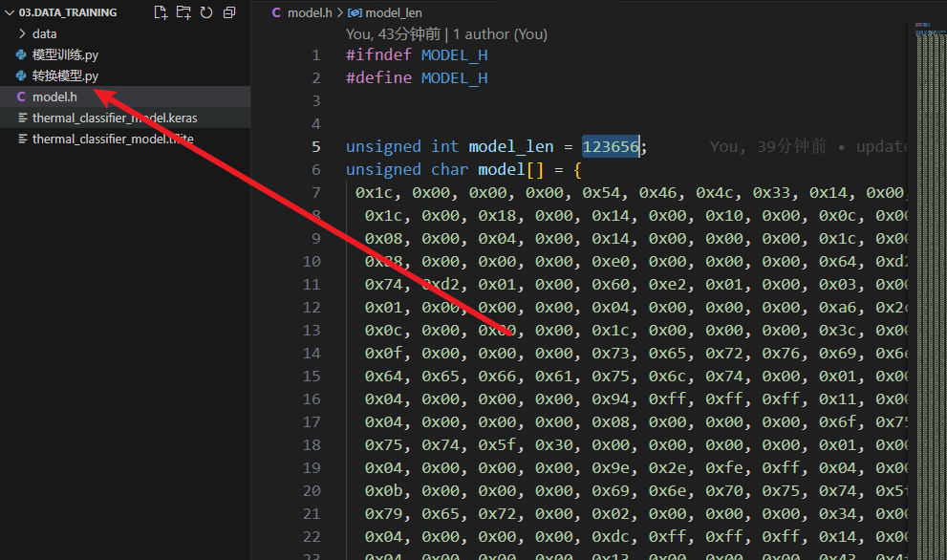The image size is (947, 560).
Task: Click the New File icon in Explorer
Action: pyautogui.click(x=161, y=12)
